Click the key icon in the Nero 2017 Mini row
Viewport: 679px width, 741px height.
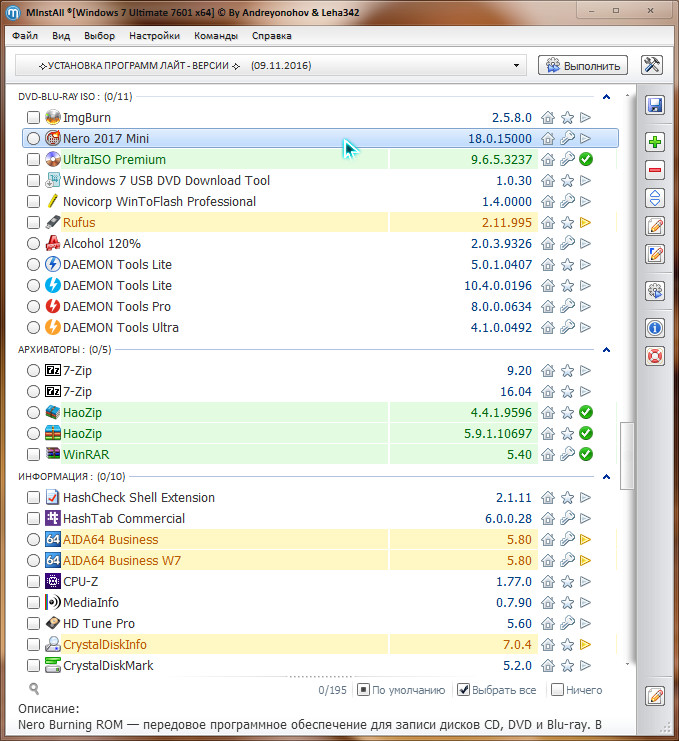pos(567,138)
